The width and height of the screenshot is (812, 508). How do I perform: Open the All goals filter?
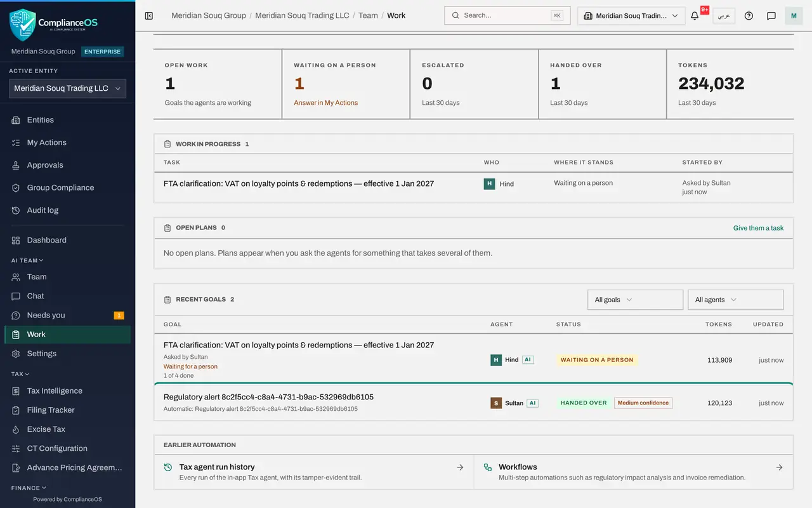(635, 300)
